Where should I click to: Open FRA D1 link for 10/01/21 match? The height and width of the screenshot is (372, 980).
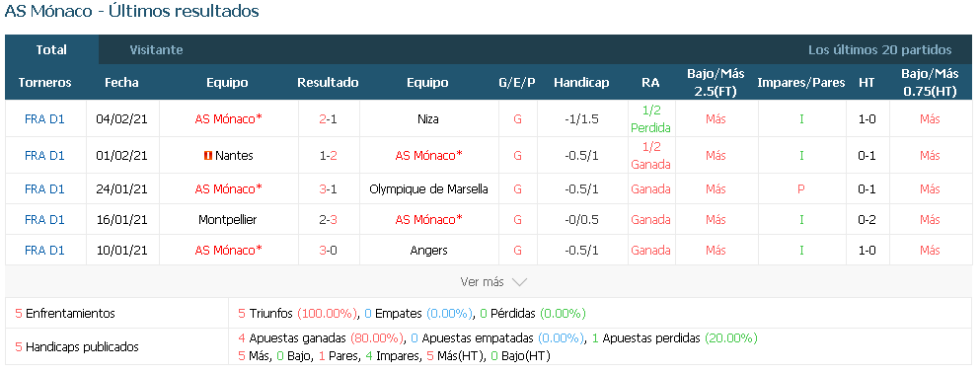tap(44, 250)
